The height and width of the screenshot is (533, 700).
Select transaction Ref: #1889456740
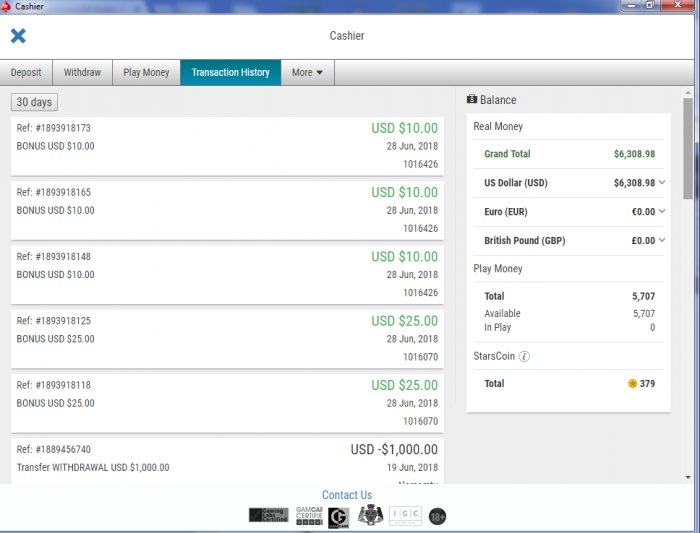[227, 461]
